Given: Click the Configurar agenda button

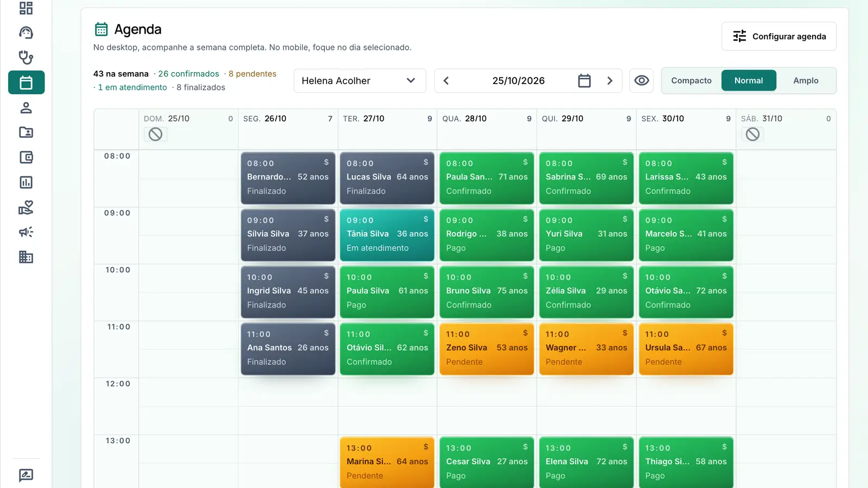Looking at the screenshot, I should [779, 36].
